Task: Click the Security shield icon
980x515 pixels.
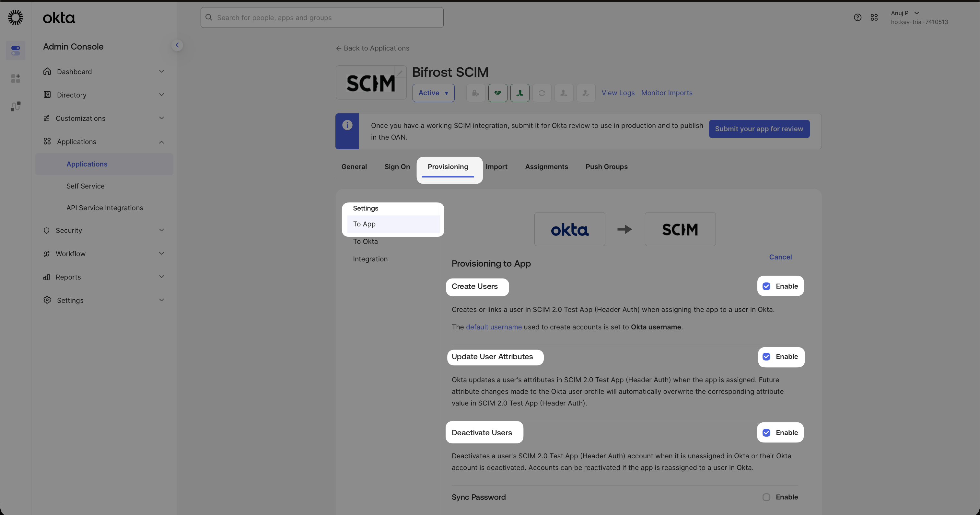Action: coord(46,231)
